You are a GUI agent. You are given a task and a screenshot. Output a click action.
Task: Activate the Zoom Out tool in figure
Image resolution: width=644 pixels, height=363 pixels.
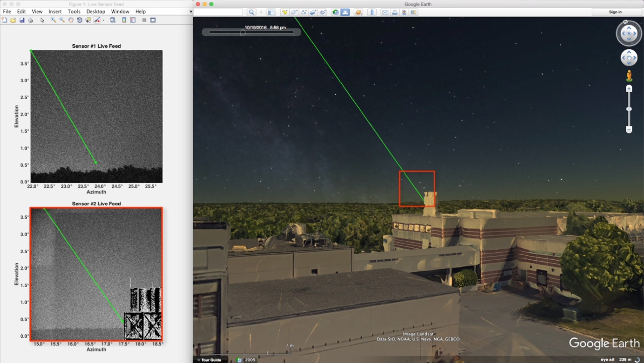coord(62,20)
